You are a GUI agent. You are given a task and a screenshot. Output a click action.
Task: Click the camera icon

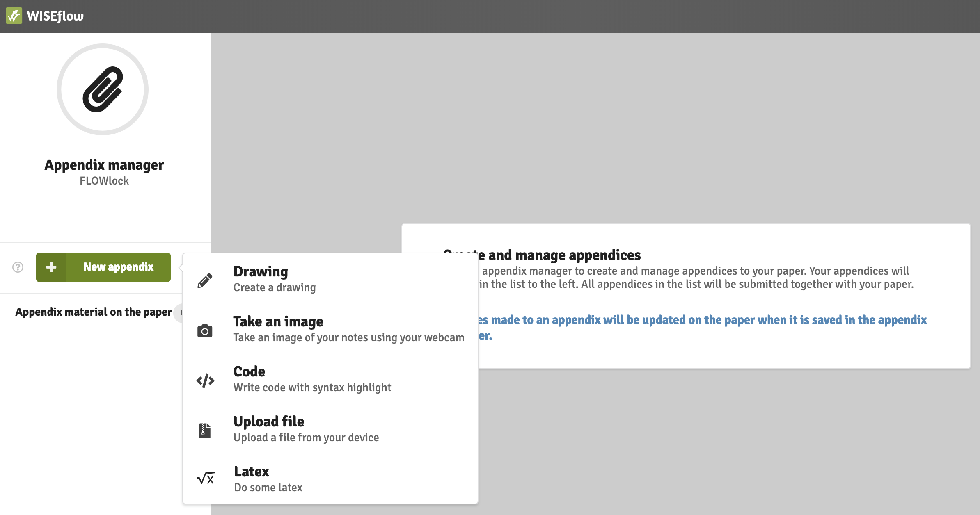pos(205,330)
